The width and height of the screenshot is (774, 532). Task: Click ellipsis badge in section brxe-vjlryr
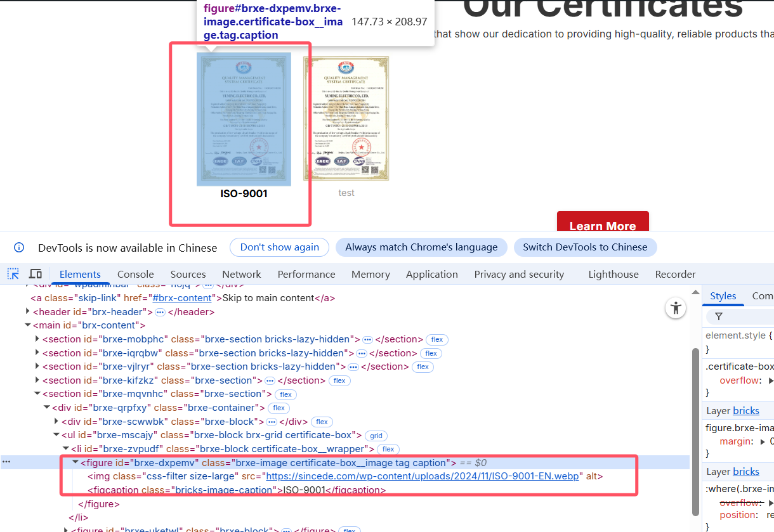(353, 367)
